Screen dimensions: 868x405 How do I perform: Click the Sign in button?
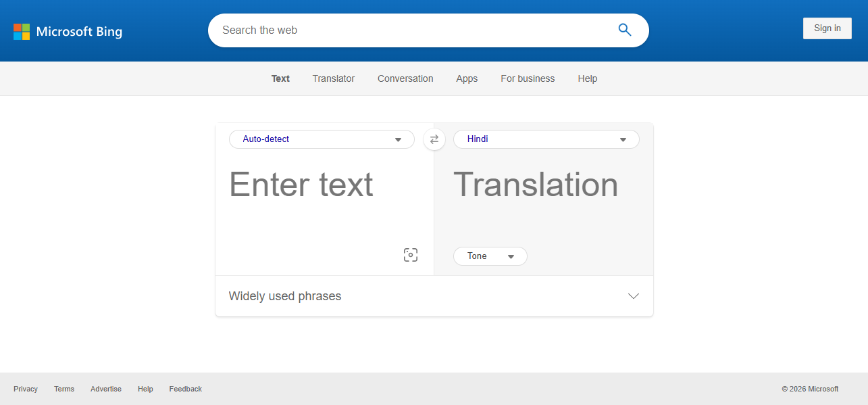827,28
